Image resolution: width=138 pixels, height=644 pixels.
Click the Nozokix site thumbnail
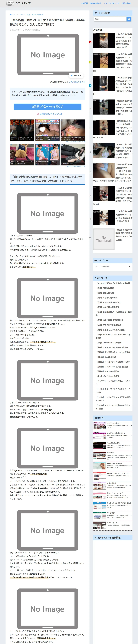(100, 455)
